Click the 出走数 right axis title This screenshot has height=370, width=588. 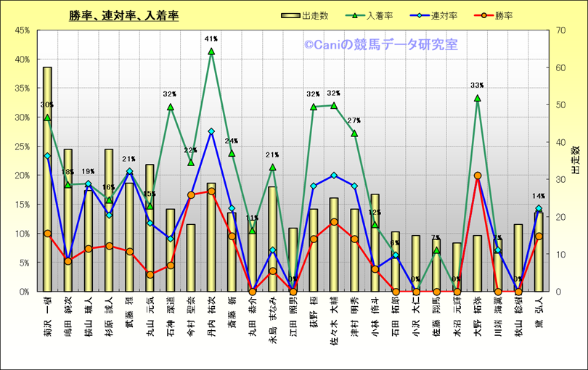(575, 160)
